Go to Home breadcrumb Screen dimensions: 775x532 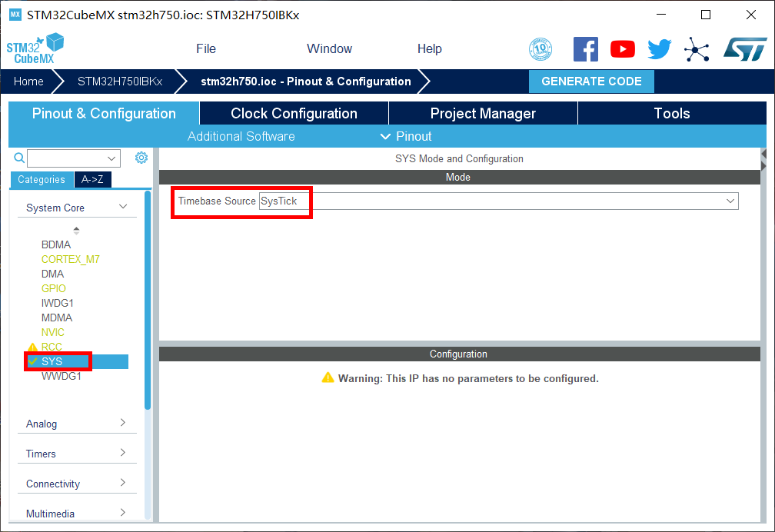pyautogui.click(x=28, y=81)
